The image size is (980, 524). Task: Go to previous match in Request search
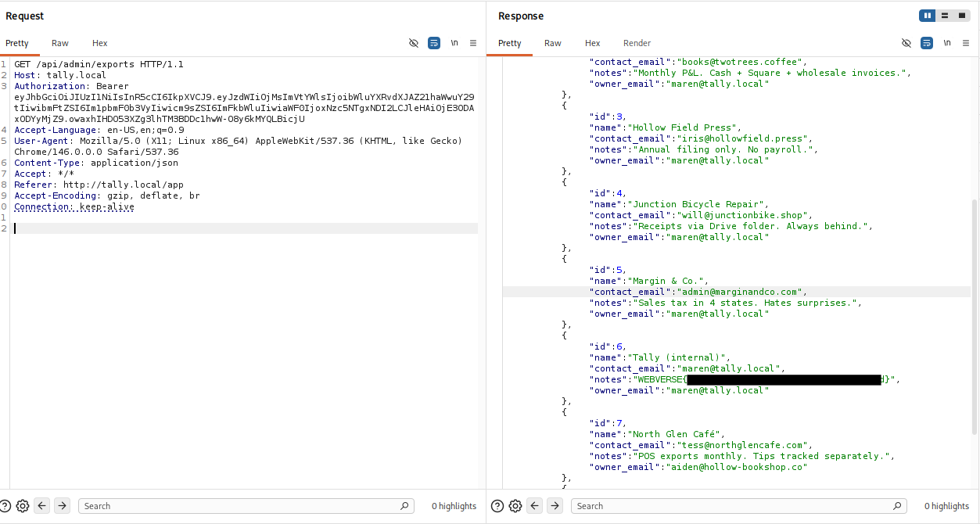[x=42, y=506]
